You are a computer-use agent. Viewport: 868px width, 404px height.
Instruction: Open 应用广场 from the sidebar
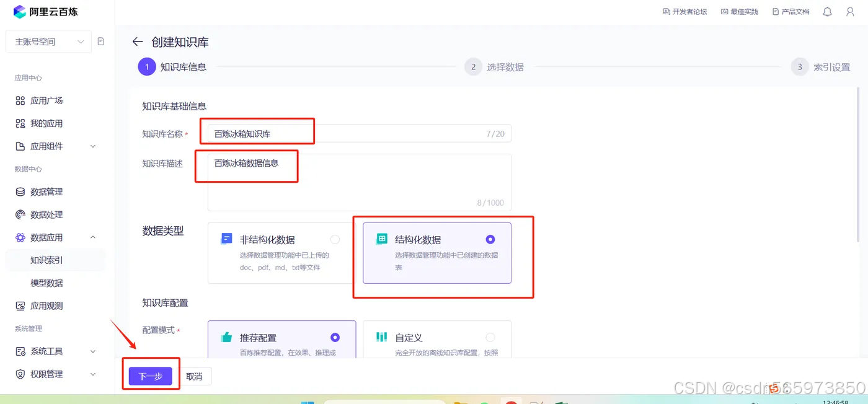coord(46,100)
